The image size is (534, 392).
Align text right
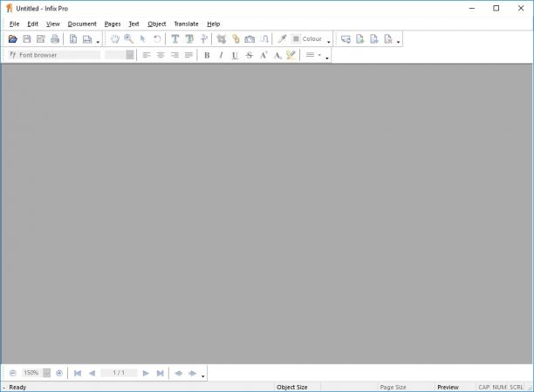pos(175,55)
